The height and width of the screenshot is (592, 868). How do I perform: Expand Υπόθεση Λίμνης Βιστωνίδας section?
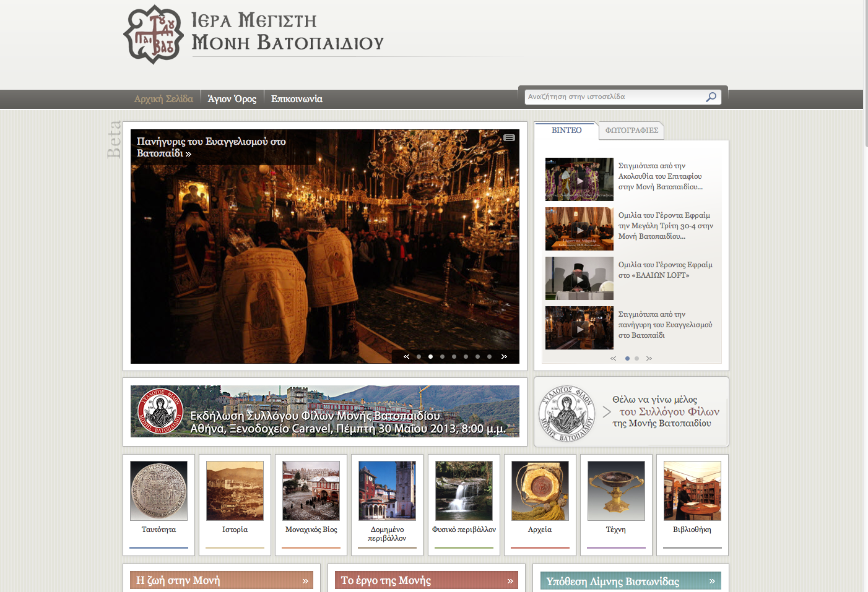click(x=712, y=581)
